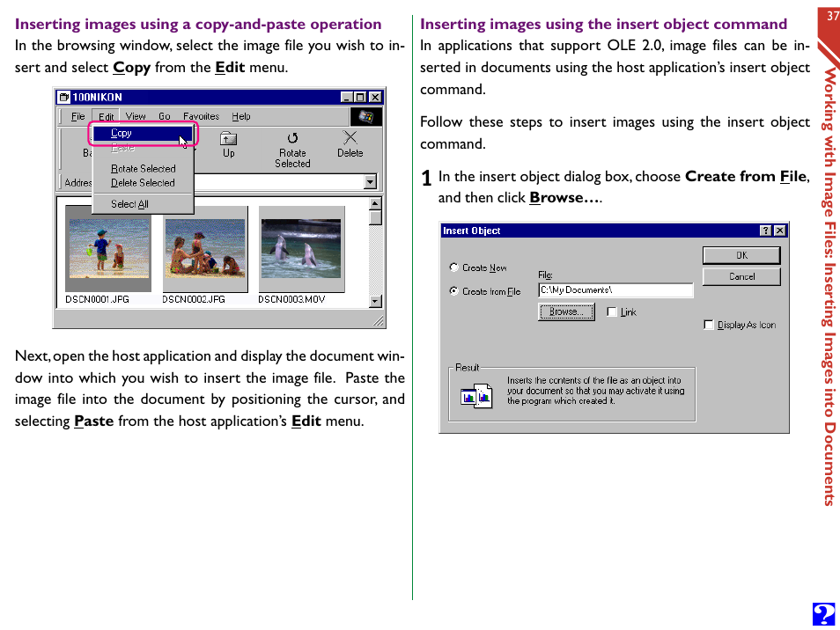The height and width of the screenshot is (630, 840).
Task: Enable the Link checkbox
Action: (612, 311)
